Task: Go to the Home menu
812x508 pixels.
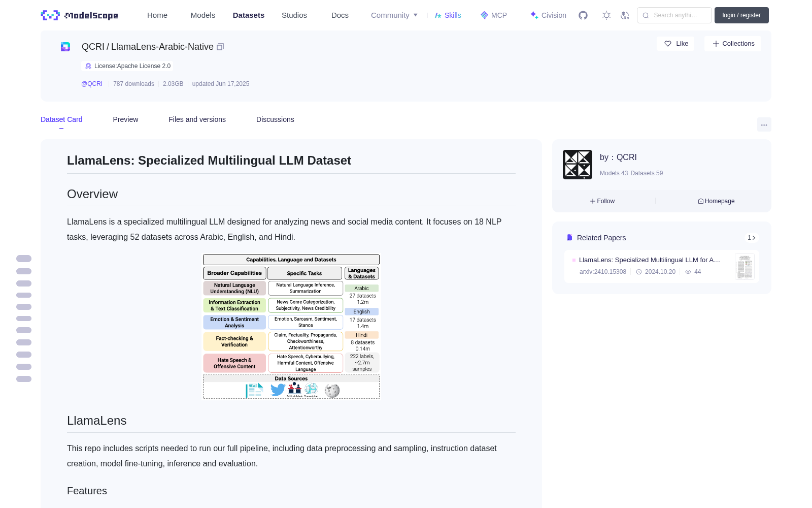Action: pyautogui.click(x=157, y=15)
